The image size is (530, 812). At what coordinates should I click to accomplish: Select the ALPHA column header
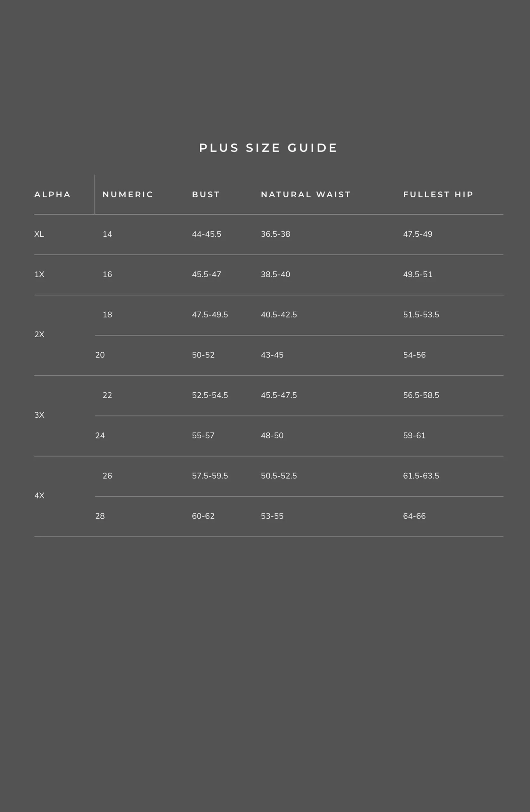(52, 194)
